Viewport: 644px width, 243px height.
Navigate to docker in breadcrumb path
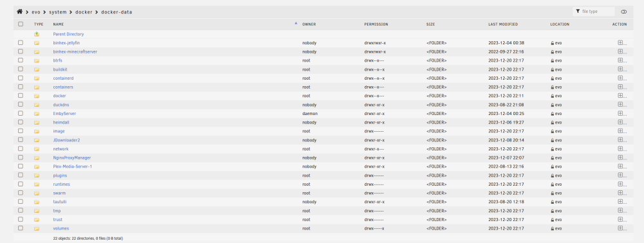point(84,12)
